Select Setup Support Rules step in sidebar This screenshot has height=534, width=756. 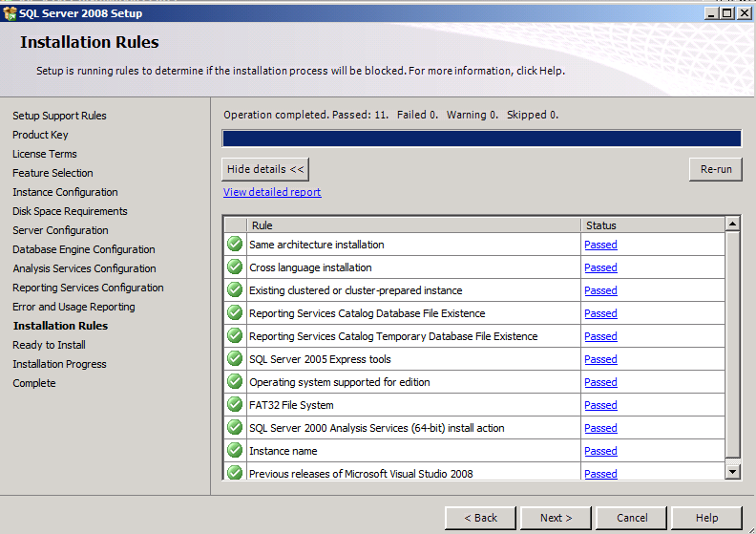coord(59,116)
